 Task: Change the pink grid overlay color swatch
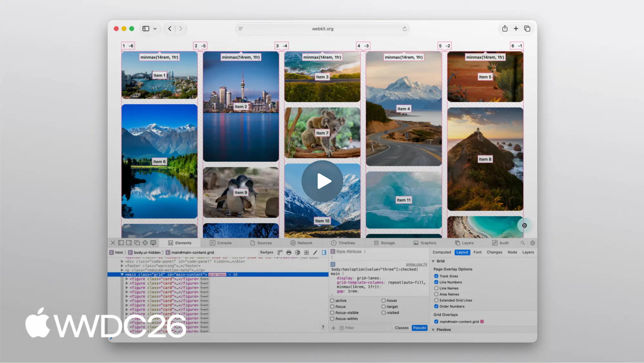coord(482,321)
